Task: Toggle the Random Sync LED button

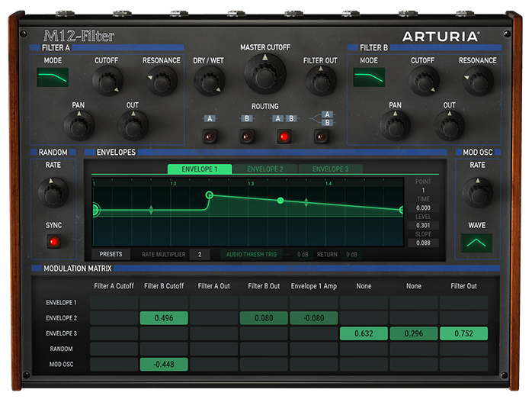Action: [x=53, y=241]
